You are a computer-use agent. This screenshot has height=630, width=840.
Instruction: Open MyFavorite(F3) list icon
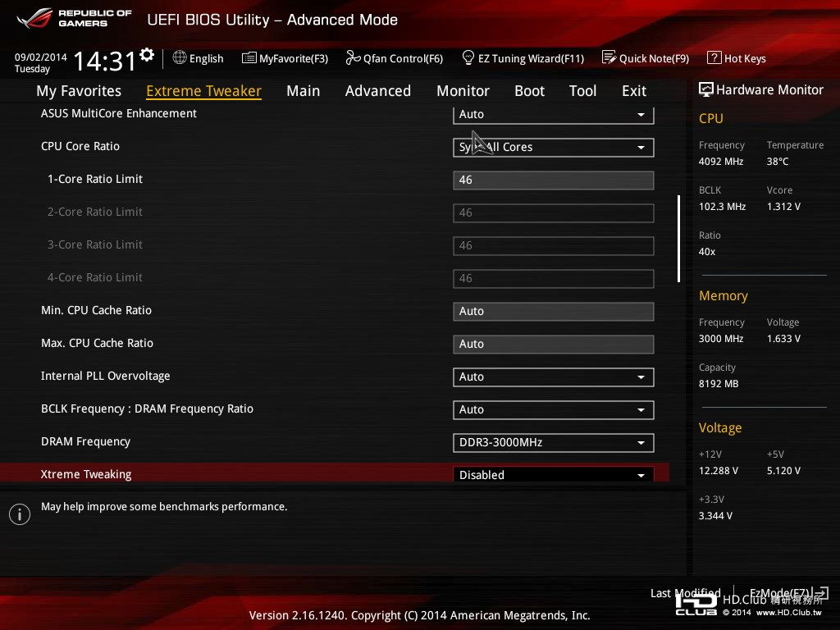click(249, 58)
